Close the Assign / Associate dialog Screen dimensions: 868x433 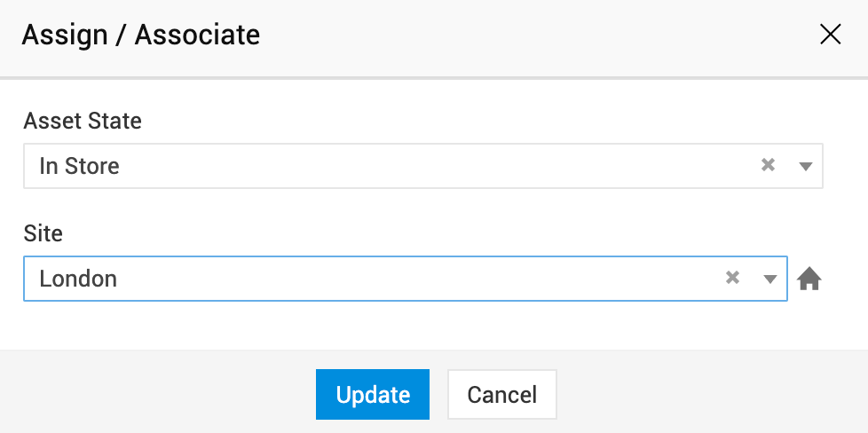point(830,35)
